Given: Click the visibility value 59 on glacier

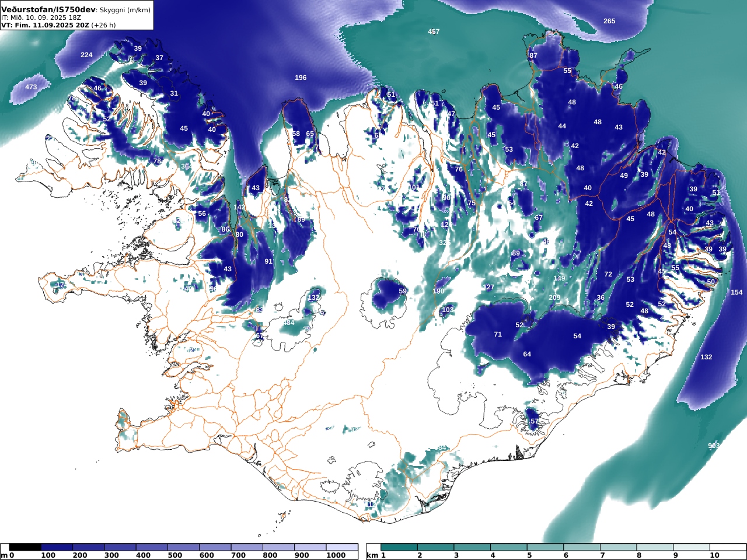Looking at the screenshot, I should 403,291.
